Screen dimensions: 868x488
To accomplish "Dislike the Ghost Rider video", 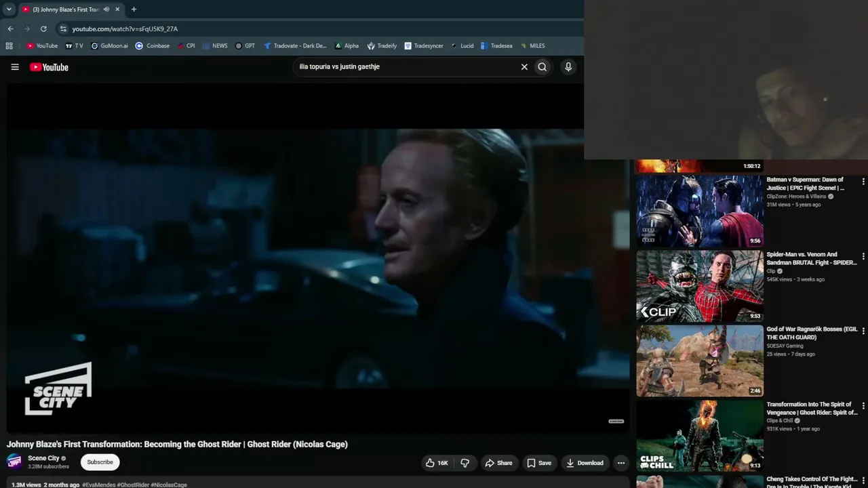I will [x=465, y=463].
